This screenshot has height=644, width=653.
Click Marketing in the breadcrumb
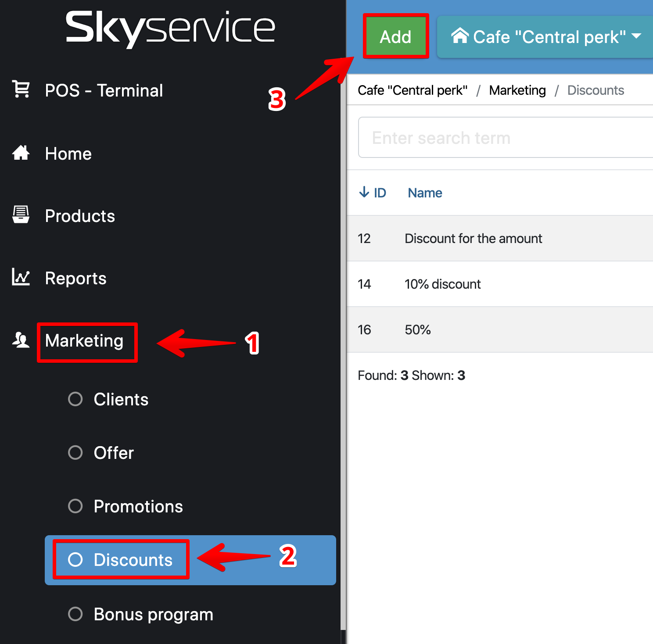[x=517, y=90]
